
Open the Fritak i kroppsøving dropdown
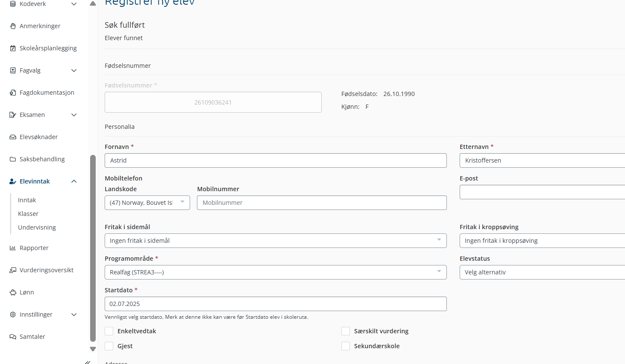click(542, 241)
